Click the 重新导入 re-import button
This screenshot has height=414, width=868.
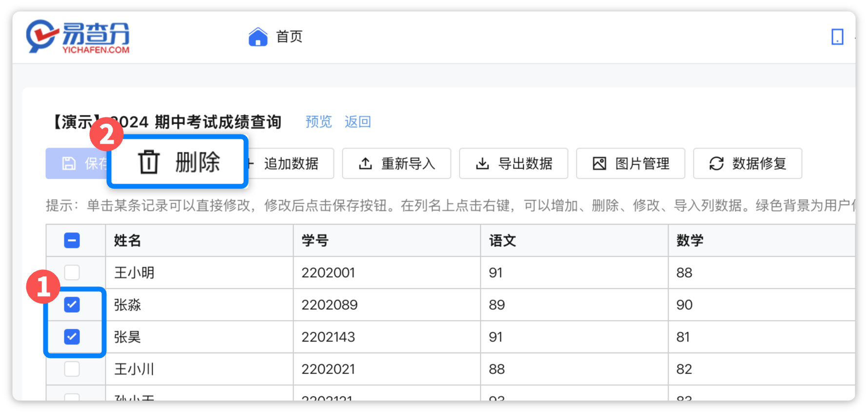click(396, 164)
